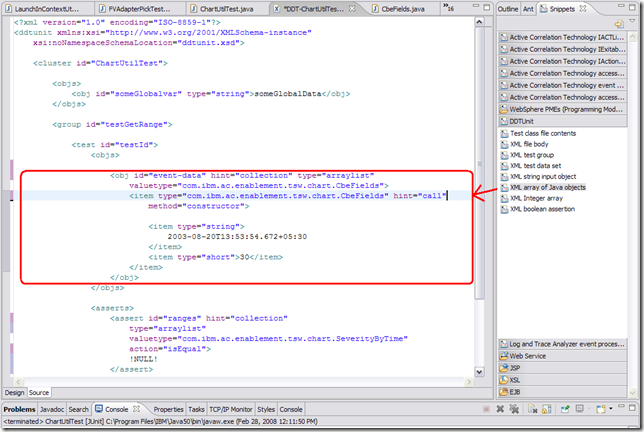This screenshot has width=644, height=432.
Task: Expand the XSL snippet drawer
Action: coord(562,379)
